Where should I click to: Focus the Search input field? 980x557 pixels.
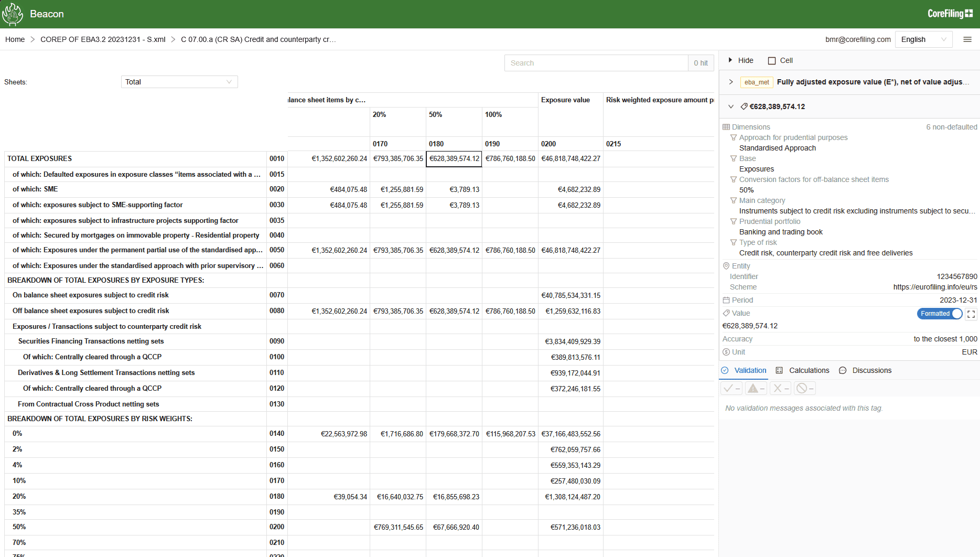[x=596, y=63]
